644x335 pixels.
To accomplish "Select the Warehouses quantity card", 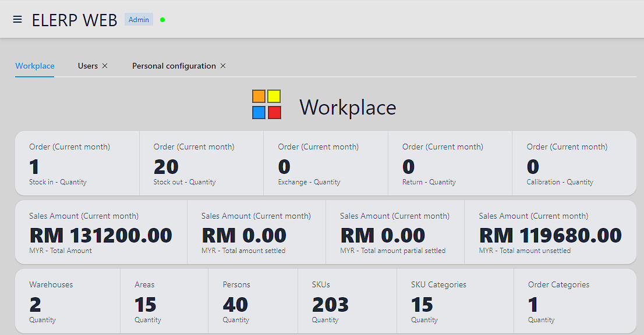I will [x=68, y=301].
